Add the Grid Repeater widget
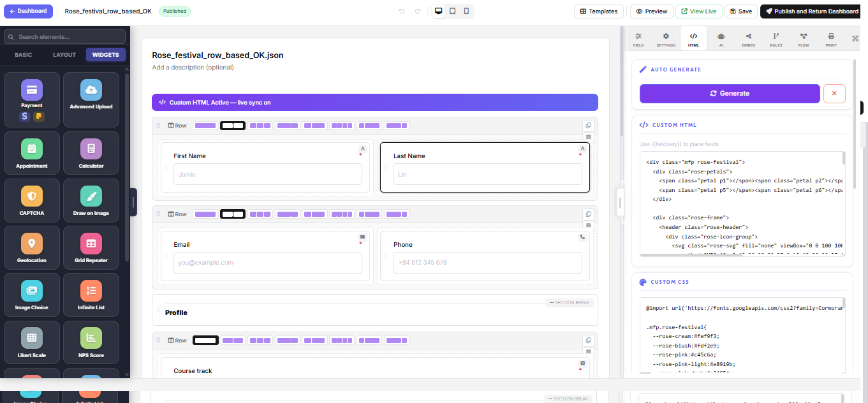 pos(91,248)
